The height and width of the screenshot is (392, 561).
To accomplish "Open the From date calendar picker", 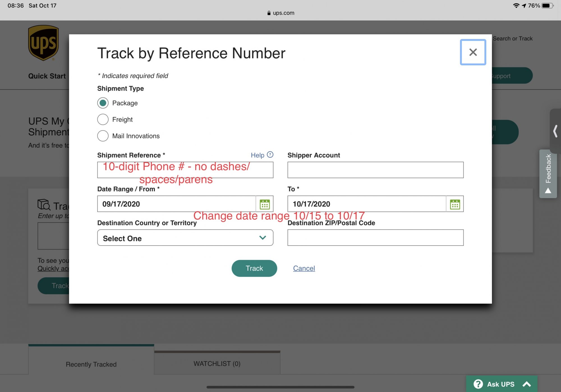I will pos(265,204).
